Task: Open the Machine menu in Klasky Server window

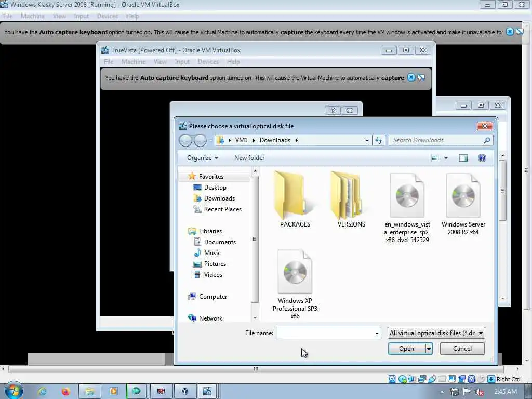Action: (x=33, y=16)
